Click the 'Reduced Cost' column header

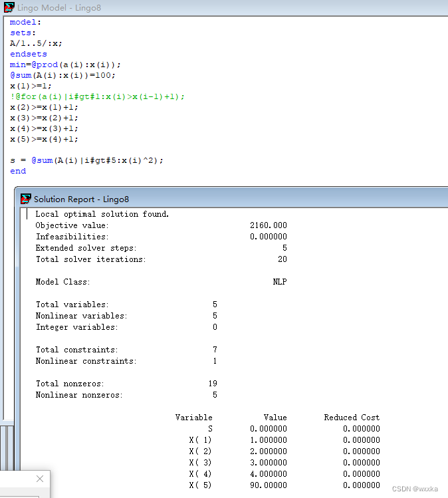352,418
